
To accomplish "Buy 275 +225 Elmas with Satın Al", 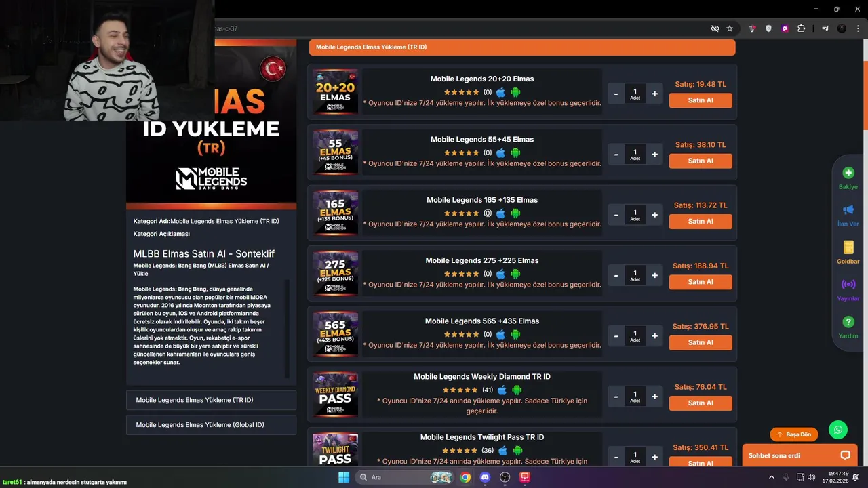I will click(701, 282).
